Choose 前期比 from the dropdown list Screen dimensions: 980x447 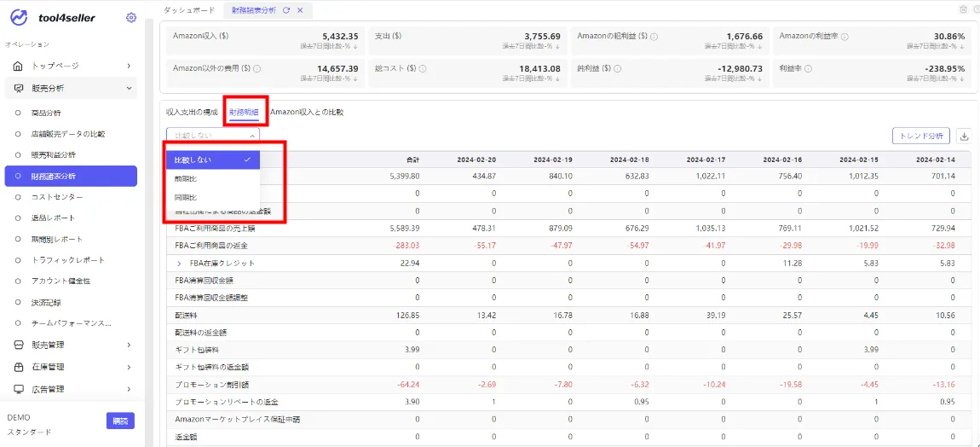click(213, 178)
